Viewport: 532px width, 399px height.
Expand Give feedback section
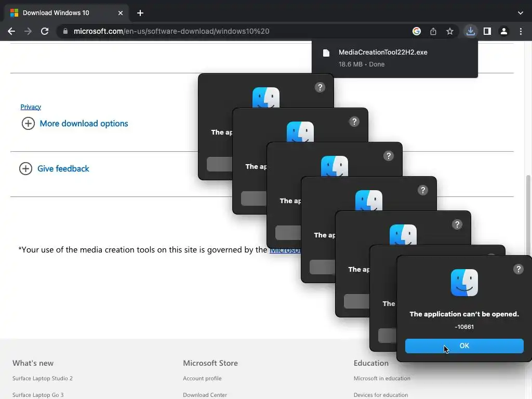point(63,169)
